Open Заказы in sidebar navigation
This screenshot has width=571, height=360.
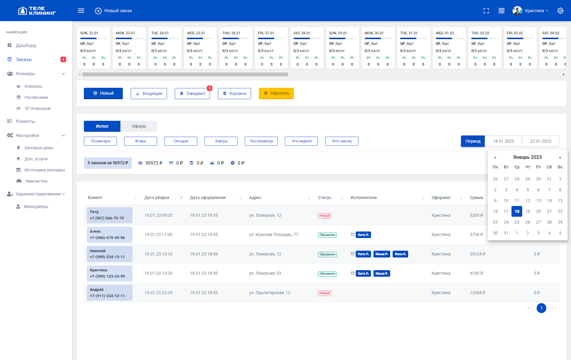point(24,59)
